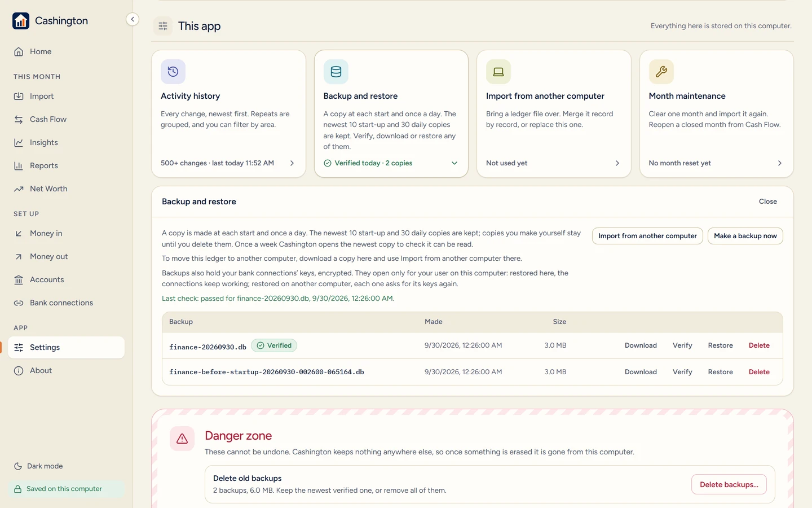This screenshot has height=508, width=812.
Task: Restore the finance-20260930.db backup
Action: (x=721, y=345)
